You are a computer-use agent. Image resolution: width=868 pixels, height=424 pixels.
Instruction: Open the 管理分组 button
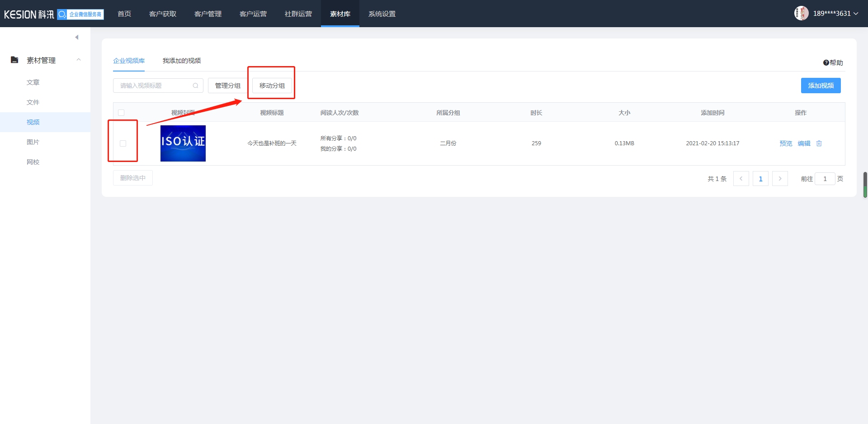227,86
